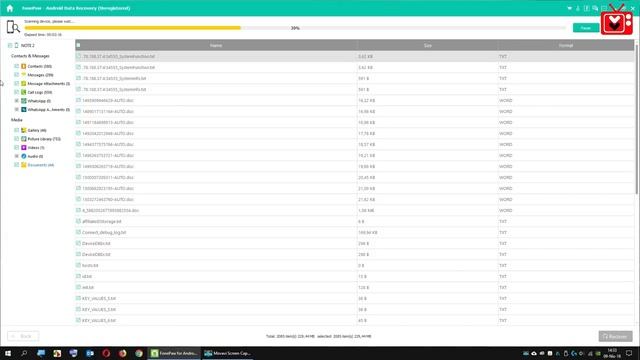Switch to FonePaw for Android taskbar item

point(174,353)
